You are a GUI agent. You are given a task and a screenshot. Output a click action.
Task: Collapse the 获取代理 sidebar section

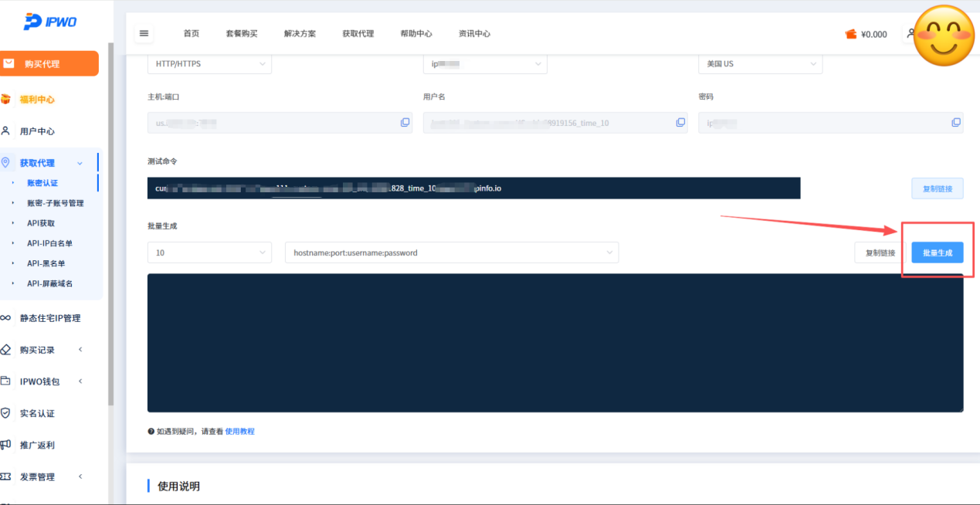80,163
